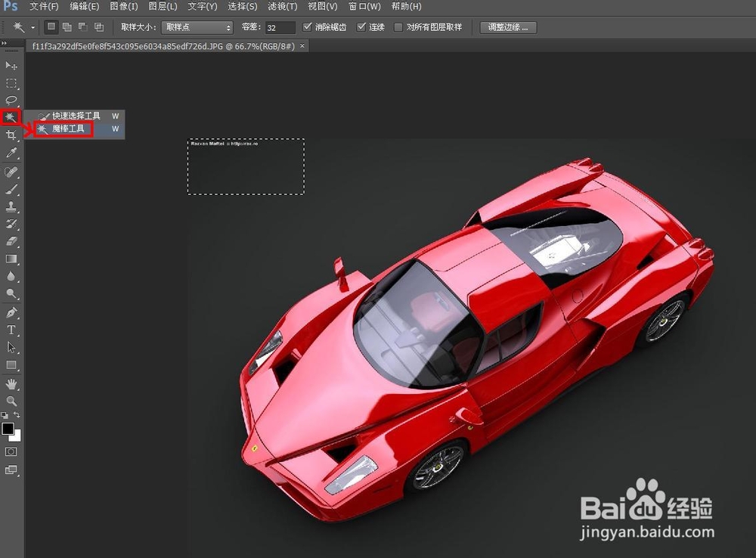Select the Path Selection tool
The image size is (756, 558).
click(11, 348)
